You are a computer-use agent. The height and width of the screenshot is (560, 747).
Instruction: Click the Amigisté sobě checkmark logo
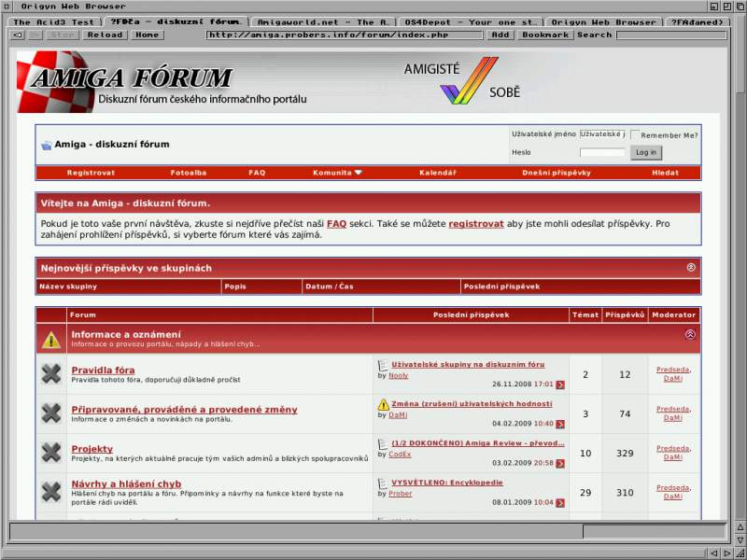(x=469, y=80)
